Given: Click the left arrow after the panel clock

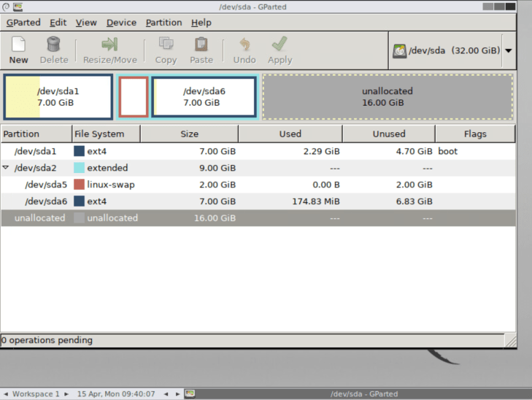Looking at the screenshot, I should click(166, 394).
